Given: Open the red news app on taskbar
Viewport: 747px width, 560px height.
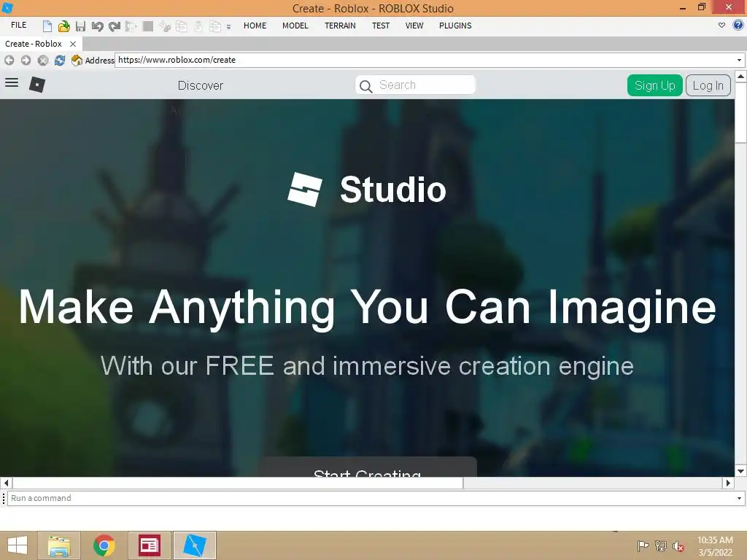Looking at the screenshot, I should tap(149, 545).
